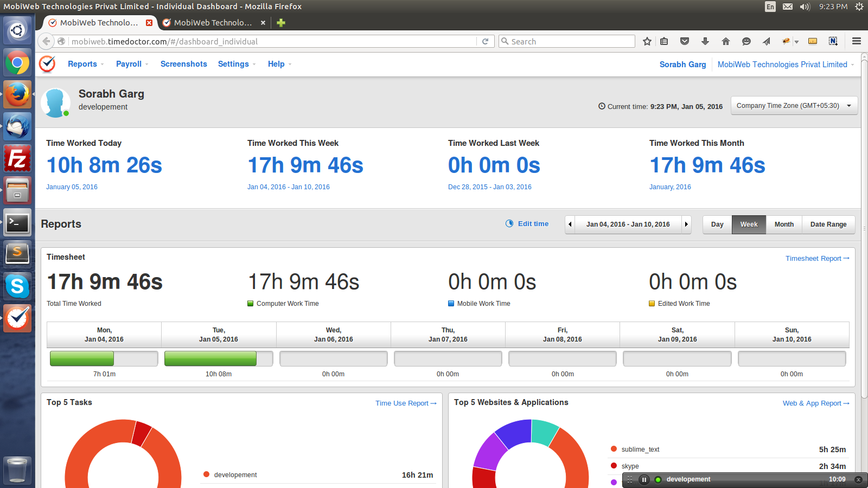The image size is (868, 488).
Task: Click January 05, 2016 date link
Action: click(x=72, y=187)
